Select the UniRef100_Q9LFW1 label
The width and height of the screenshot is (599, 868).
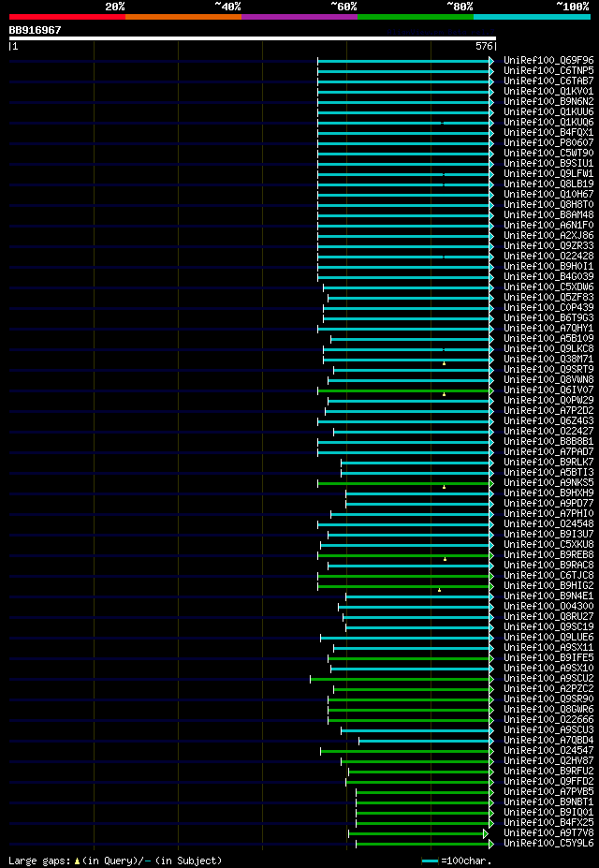tap(548, 174)
